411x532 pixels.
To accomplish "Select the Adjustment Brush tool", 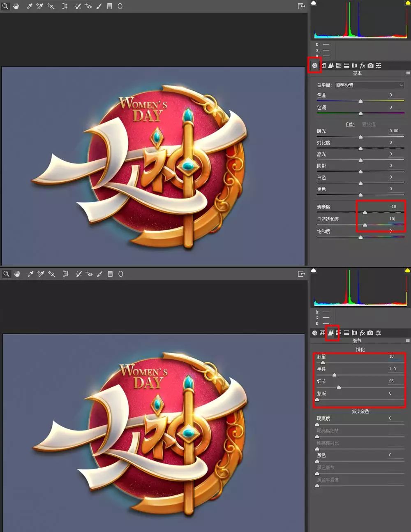I will coord(99,6).
